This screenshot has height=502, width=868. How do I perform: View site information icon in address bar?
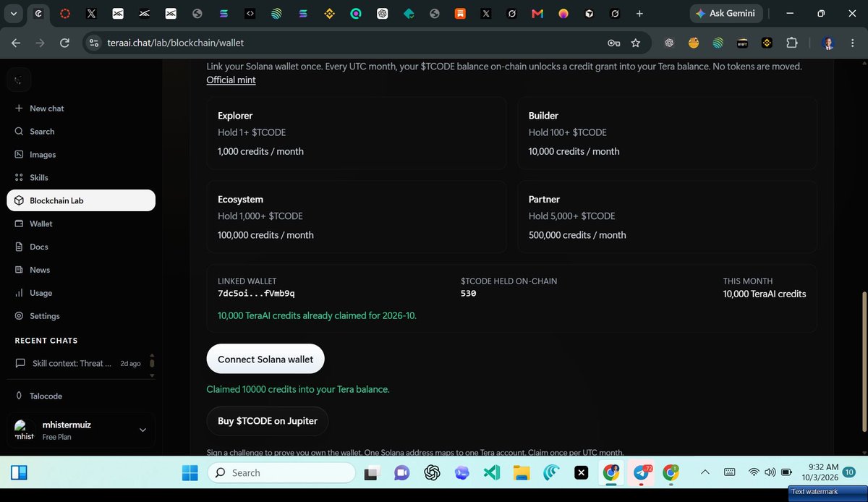point(93,43)
